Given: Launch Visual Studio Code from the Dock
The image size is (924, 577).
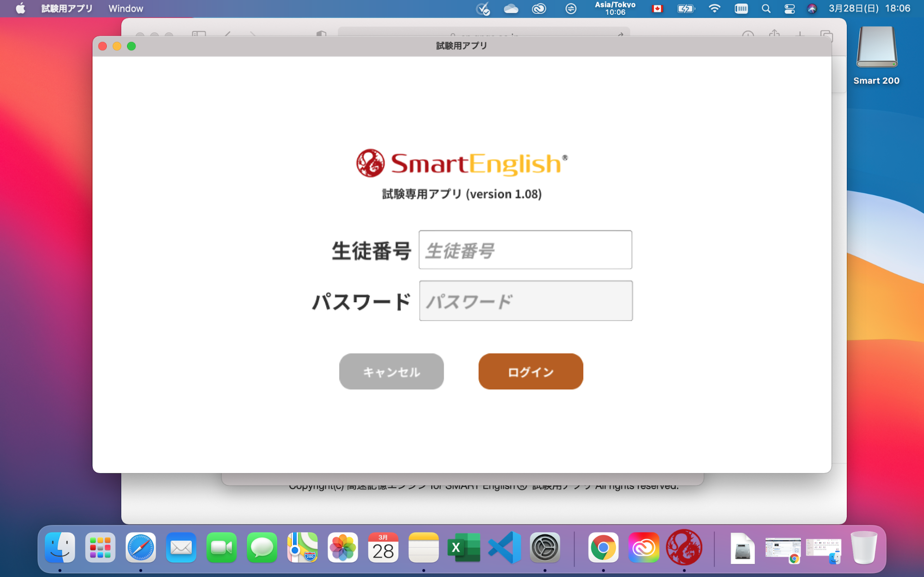Looking at the screenshot, I should click(504, 547).
